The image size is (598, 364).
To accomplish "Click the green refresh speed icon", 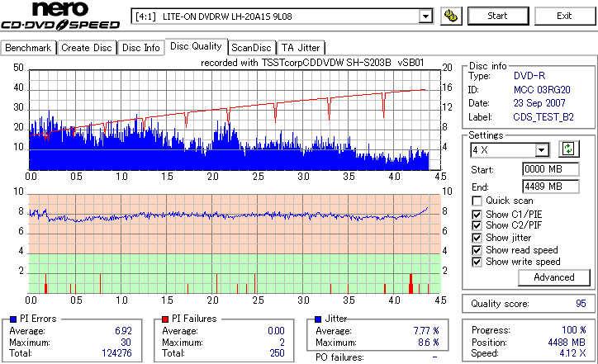I will coord(568,149).
